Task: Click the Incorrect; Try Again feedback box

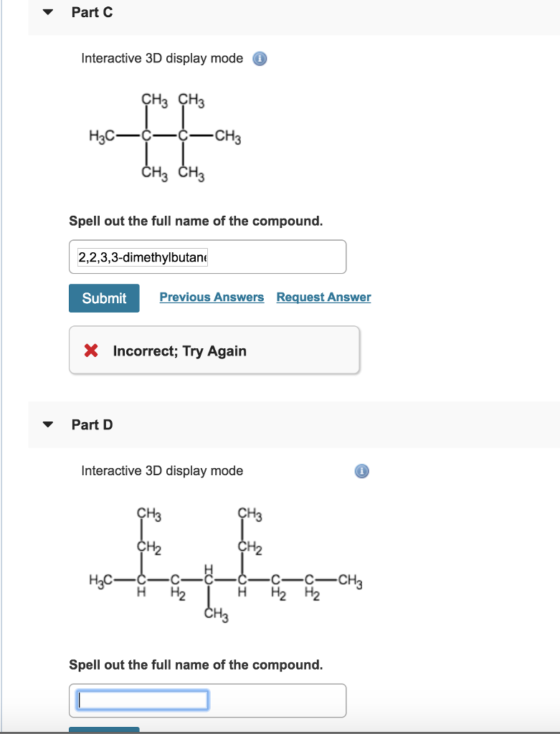Action: [x=214, y=350]
